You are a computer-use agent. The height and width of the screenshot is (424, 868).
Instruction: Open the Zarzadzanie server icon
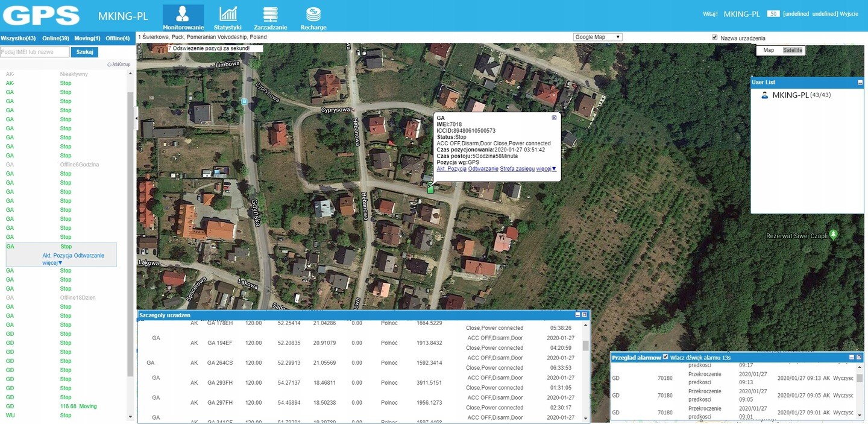(270, 14)
